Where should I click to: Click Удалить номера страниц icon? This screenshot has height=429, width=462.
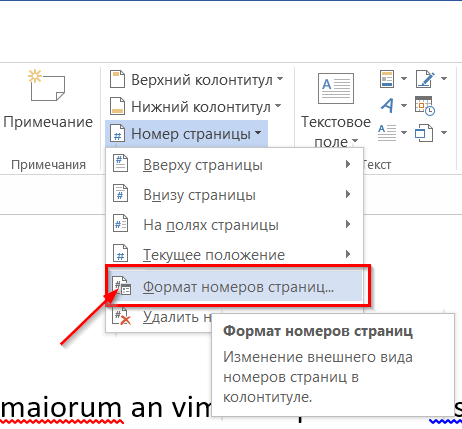pyautogui.click(x=121, y=316)
